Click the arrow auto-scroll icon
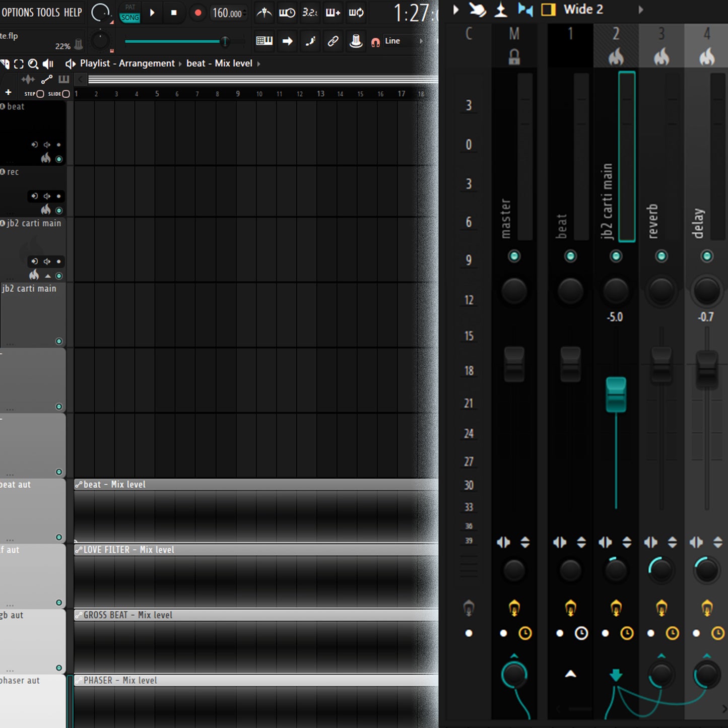This screenshot has height=728, width=728. click(x=288, y=41)
